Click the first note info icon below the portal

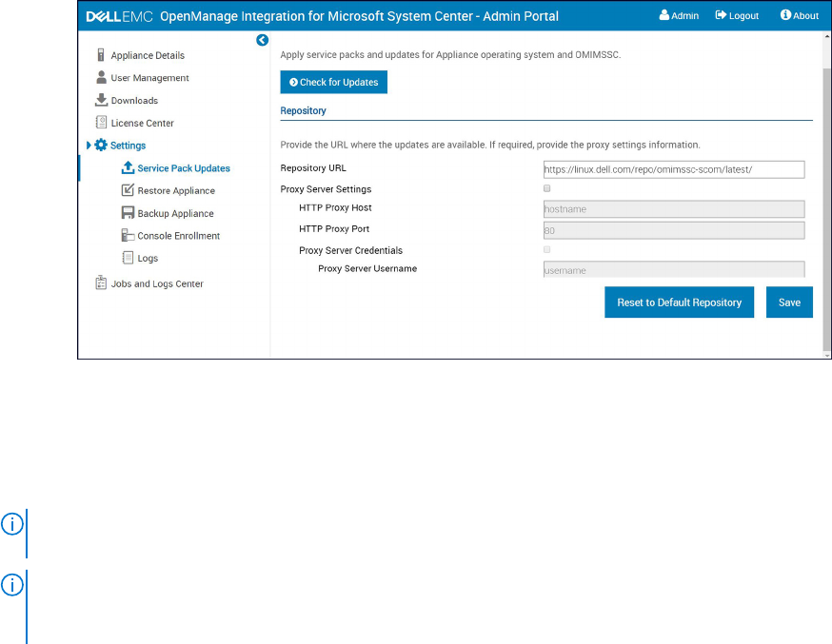pos(11,524)
